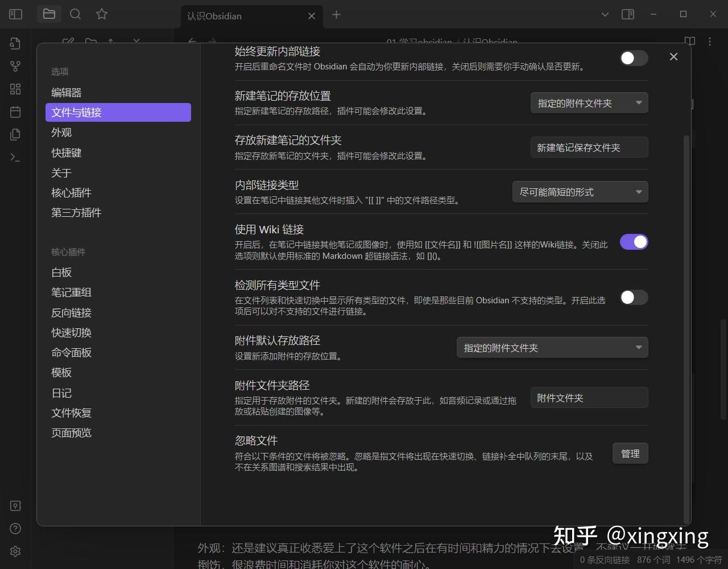Open the 第三方插件 settings page
This screenshot has height=569, width=728.
pyautogui.click(x=76, y=212)
